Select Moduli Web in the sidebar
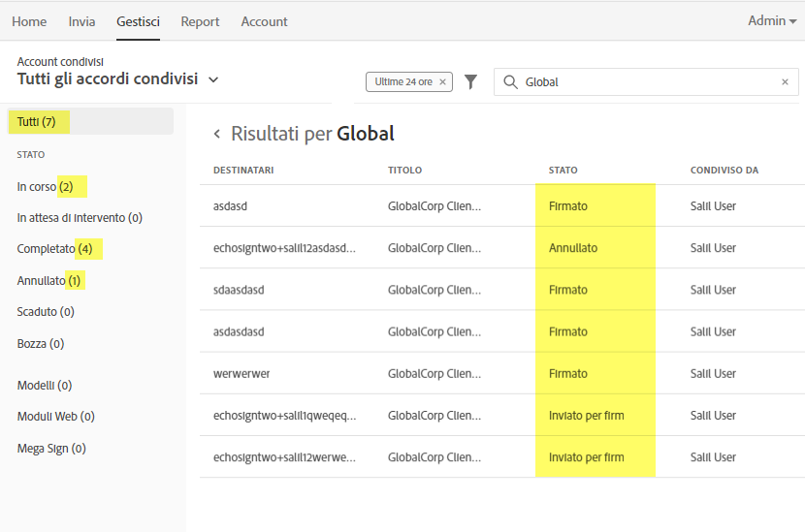Screen dimensions: 805x532 point(55,417)
